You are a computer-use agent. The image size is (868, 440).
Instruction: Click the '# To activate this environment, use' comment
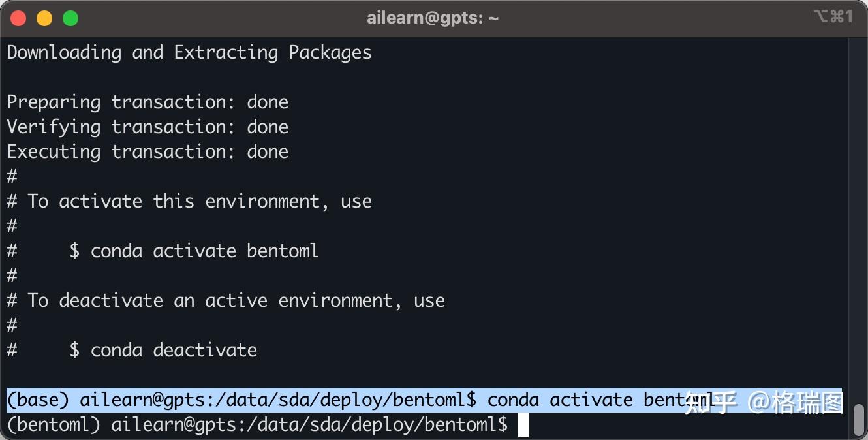[189, 201]
